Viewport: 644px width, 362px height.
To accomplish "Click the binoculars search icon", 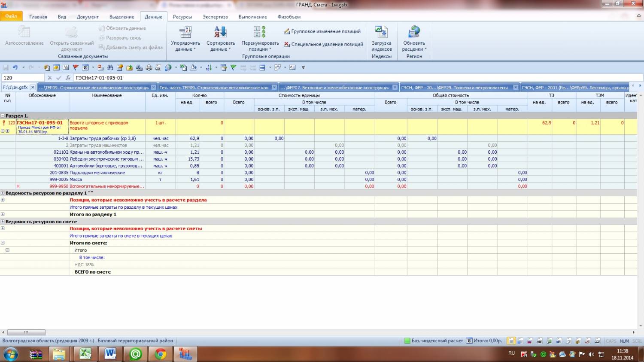I will point(110,67).
